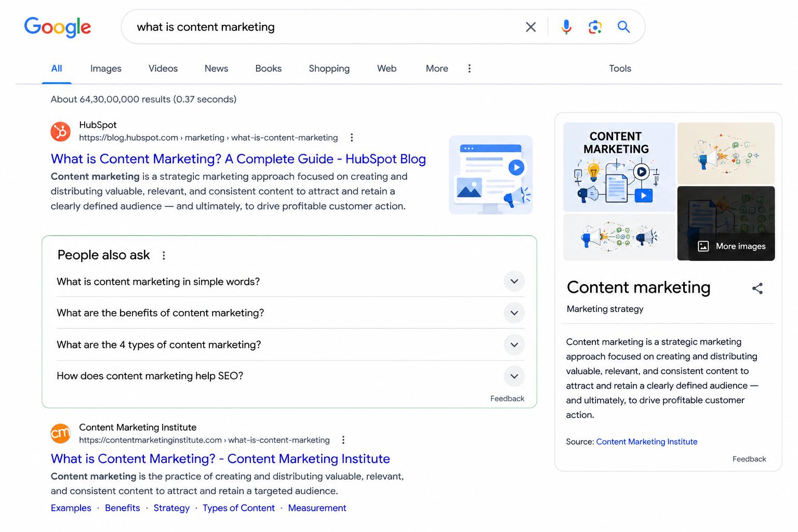The height and width of the screenshot is (532, 798).
Task: Open the Types of Content sitelink
Action: click(238, 508)
